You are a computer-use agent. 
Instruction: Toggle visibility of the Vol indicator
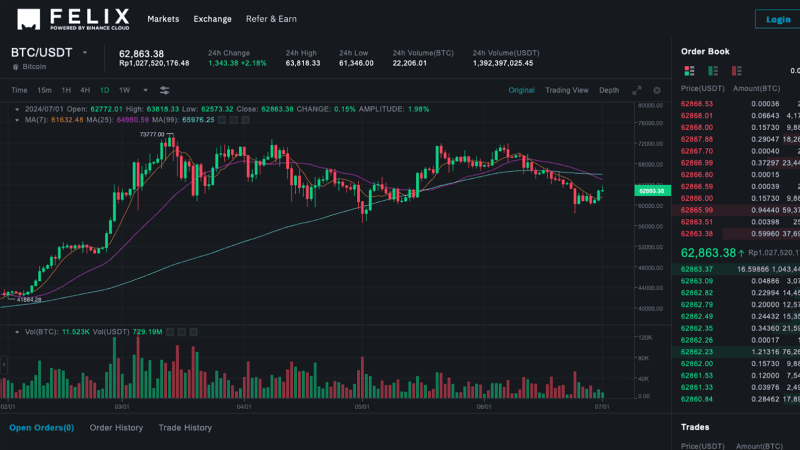click(170, 332)
